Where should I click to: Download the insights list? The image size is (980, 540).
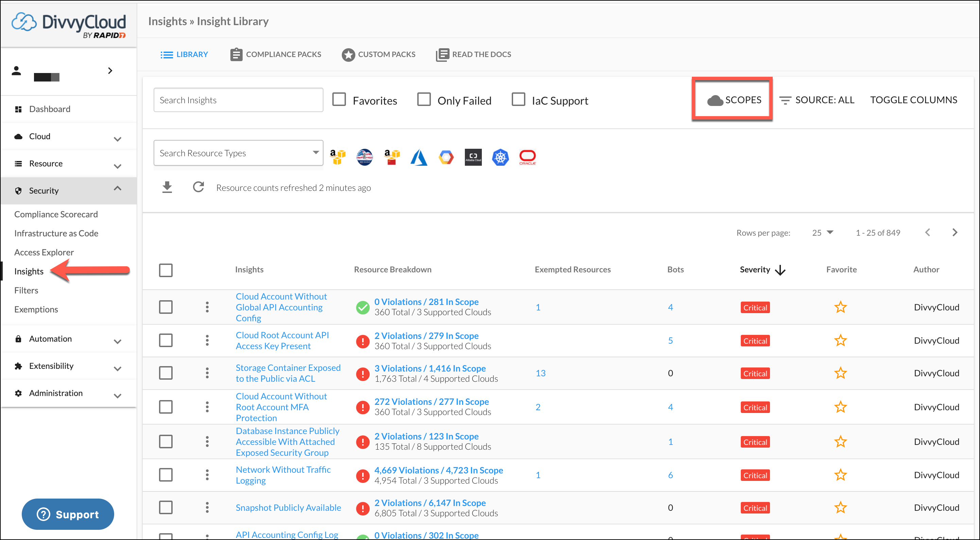(x=167, y=187)
